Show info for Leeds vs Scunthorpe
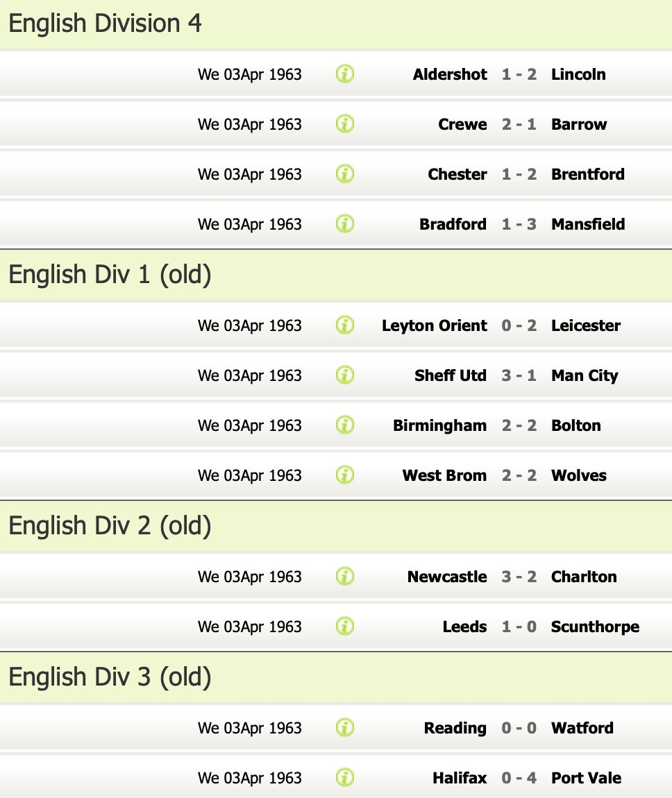672x798 pixels. (x=345, y=626)
